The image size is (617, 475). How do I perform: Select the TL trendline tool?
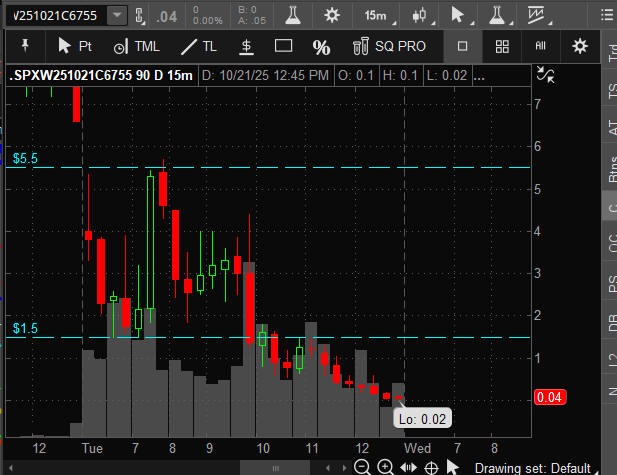[199, 46]
